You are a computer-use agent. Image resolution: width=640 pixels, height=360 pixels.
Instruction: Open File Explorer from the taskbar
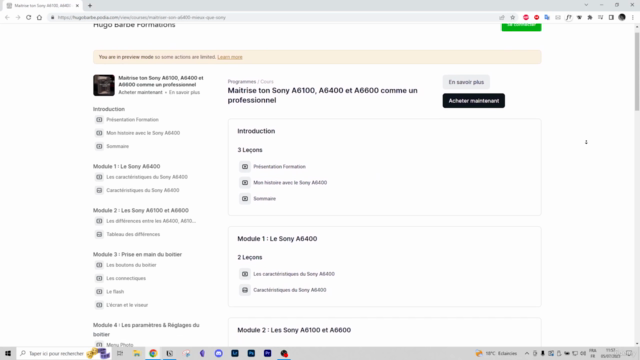coord(137,353)
